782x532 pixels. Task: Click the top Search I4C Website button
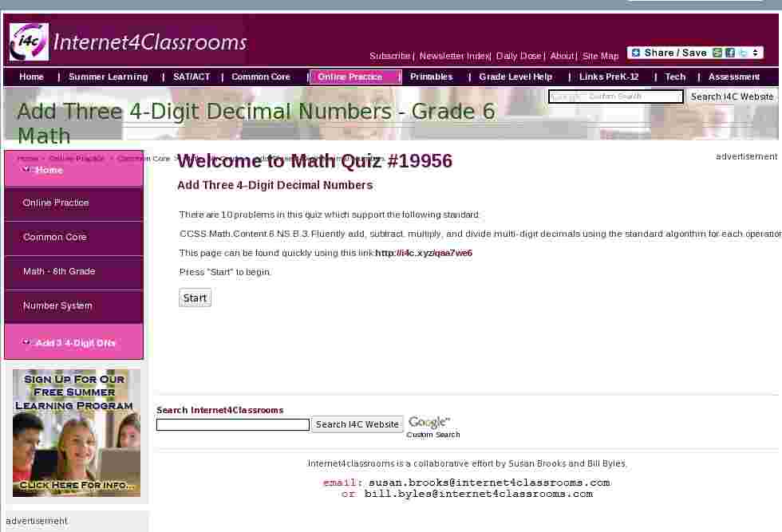click(x=732, y=97)
